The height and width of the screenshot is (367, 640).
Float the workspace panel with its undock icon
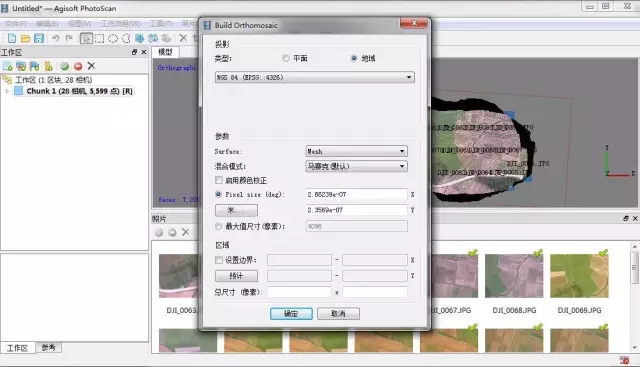134,52
